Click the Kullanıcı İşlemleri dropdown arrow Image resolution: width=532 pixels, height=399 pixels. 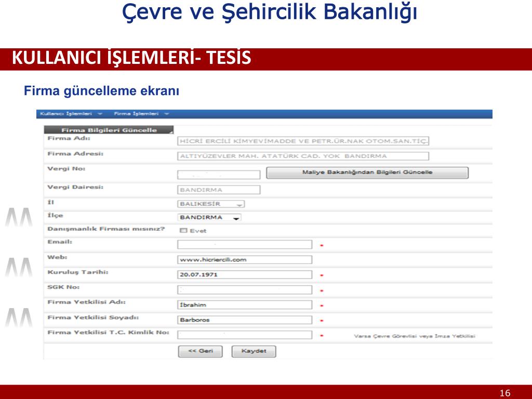click(100, 114)
